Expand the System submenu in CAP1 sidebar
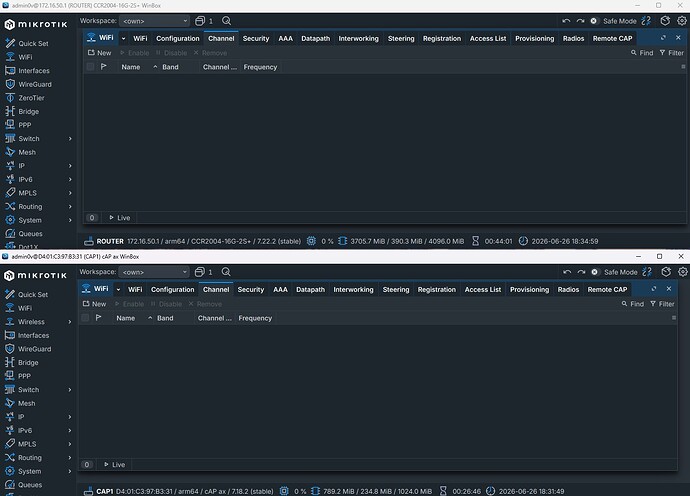This screenshot has height=496, width=690. click(70, 471)
